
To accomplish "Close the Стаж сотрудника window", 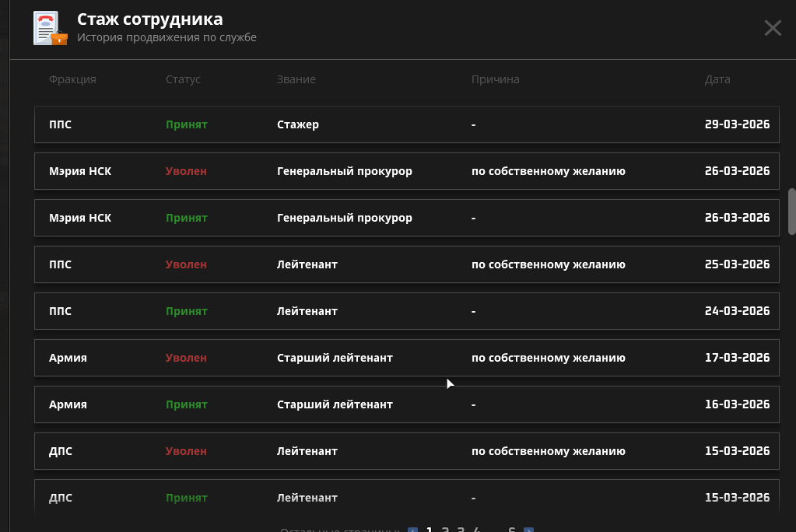I will pos(772,29).
